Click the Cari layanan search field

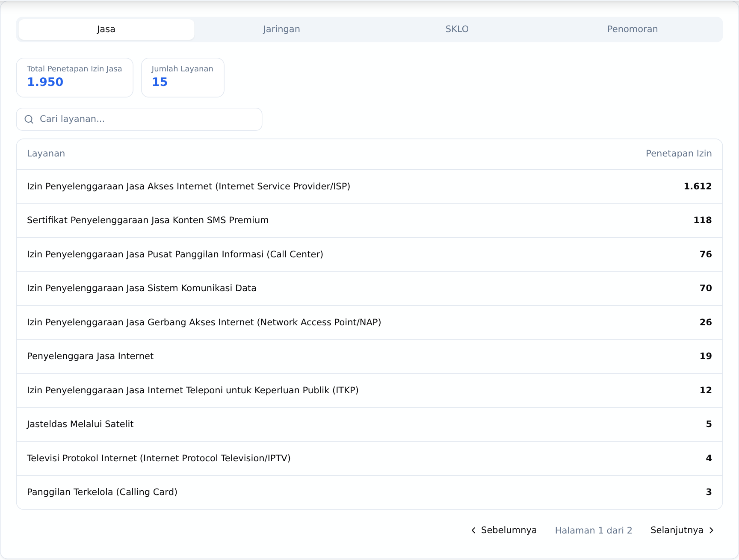click(x=139, y=119)
